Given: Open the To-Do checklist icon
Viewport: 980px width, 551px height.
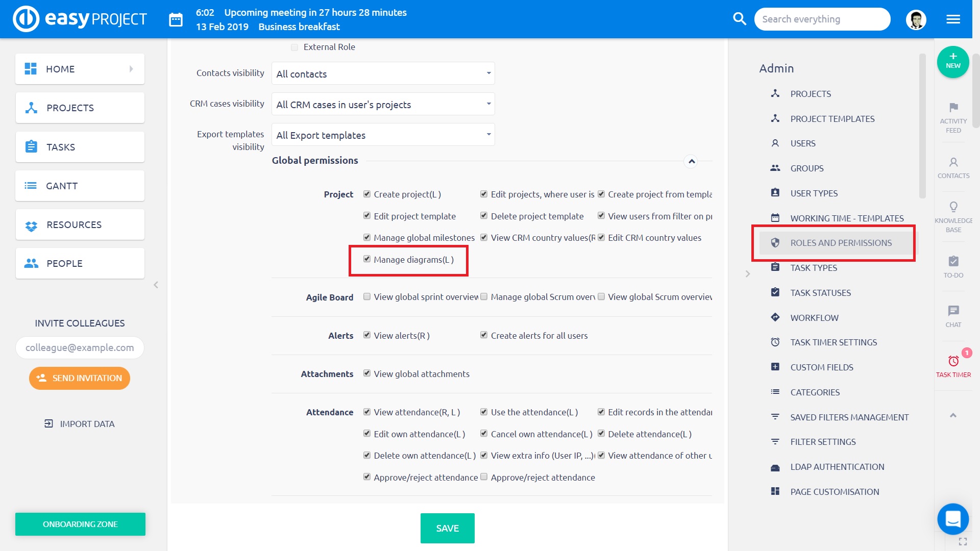Looking at the screenshot, I should [x=953, y=262].
